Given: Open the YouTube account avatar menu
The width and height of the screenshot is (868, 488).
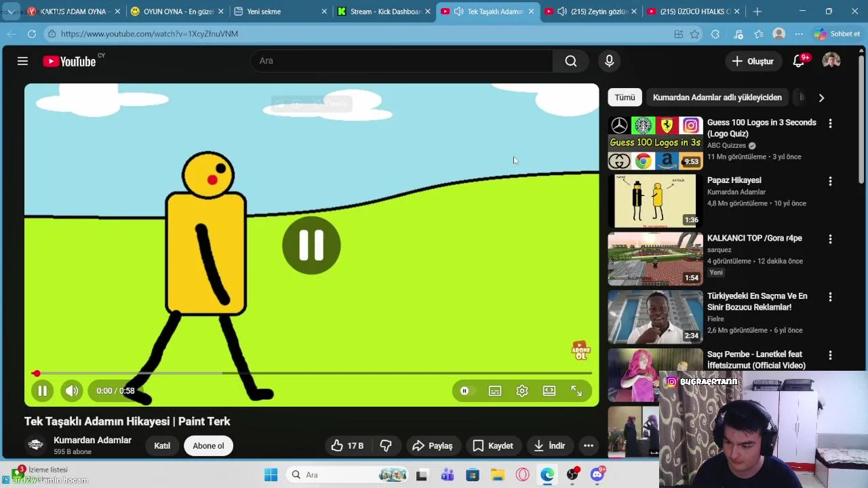Looking at the screenshot, I should (x=831, y=61).
